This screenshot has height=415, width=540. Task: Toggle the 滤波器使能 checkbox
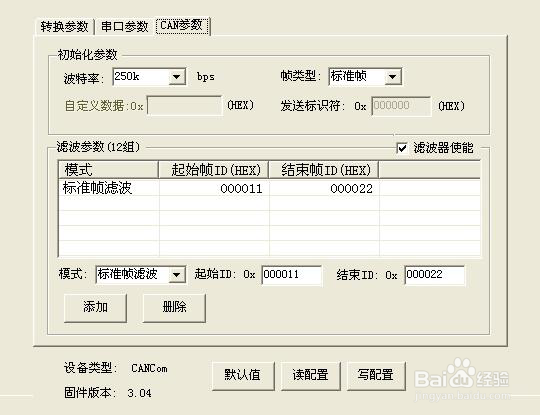[402, 148]
